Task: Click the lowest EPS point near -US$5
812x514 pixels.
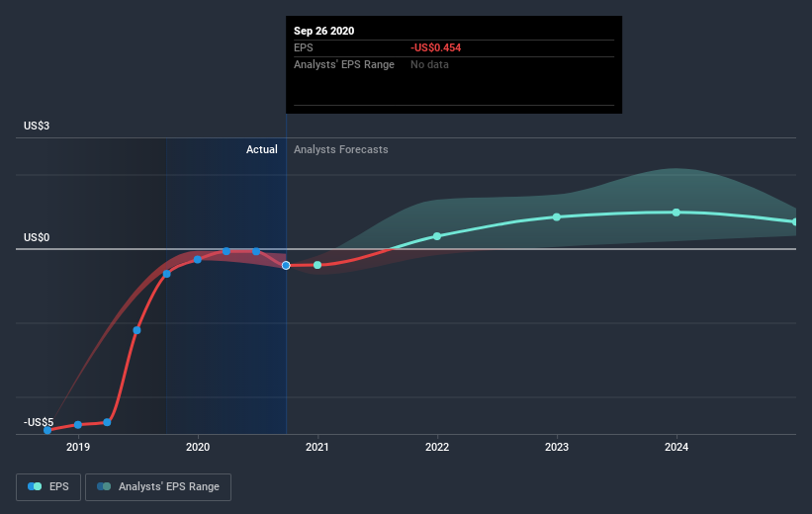Action: (47, 430)
